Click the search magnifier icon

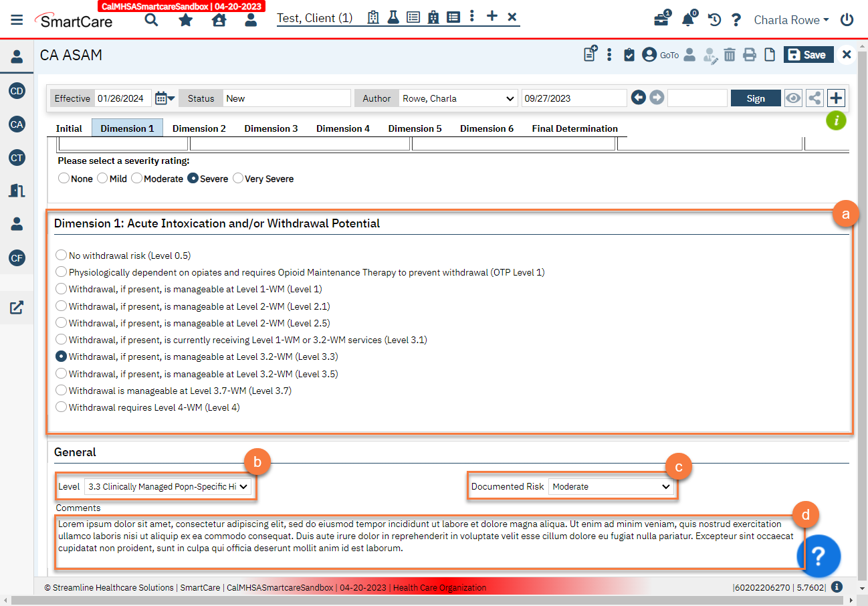152,20
